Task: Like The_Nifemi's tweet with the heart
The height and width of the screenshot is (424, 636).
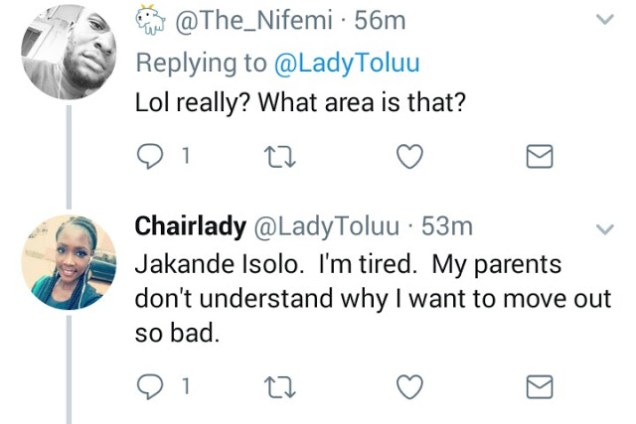Action: pos(409,155)
